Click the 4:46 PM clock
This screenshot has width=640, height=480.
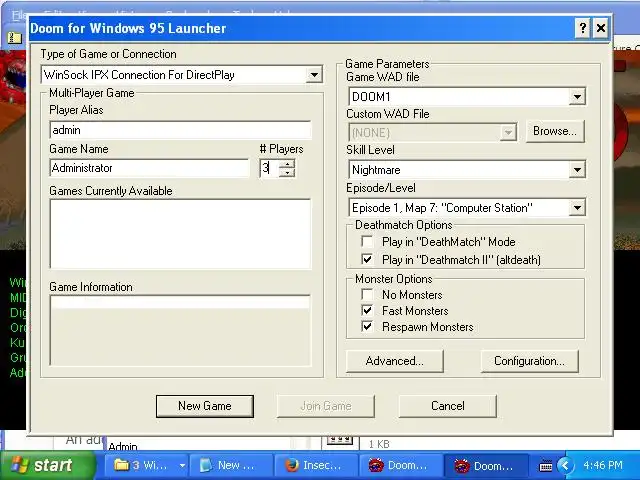click(x=603, y=465)
